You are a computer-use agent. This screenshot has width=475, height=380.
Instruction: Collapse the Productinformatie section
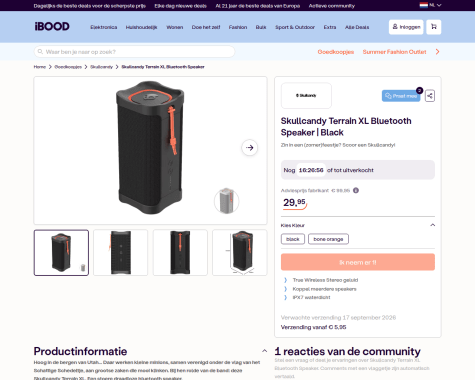click(264, 351)
